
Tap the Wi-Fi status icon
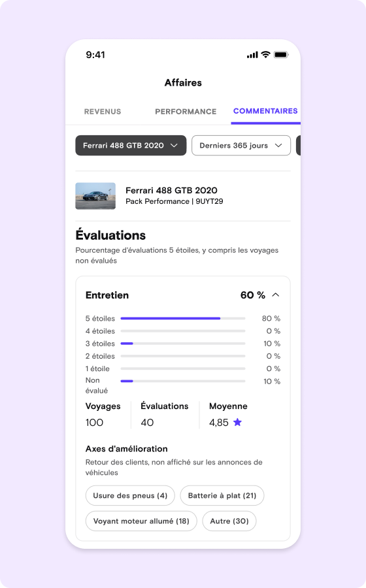tap(265, 55)
